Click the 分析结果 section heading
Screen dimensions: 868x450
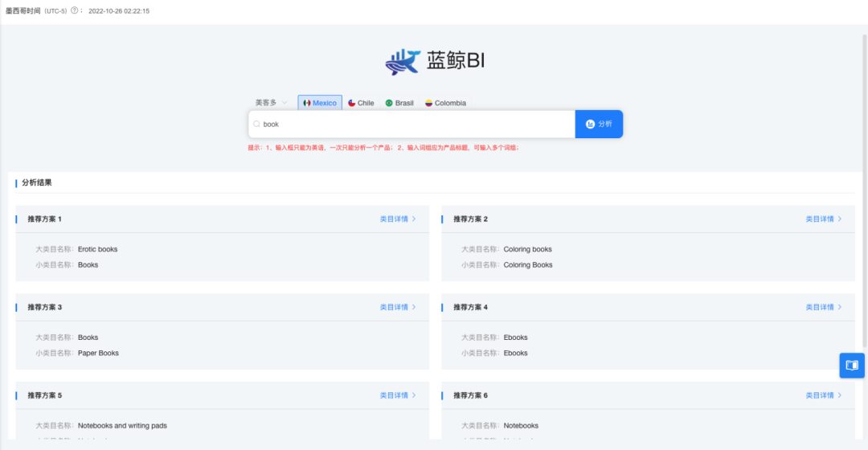coord(36,182)
